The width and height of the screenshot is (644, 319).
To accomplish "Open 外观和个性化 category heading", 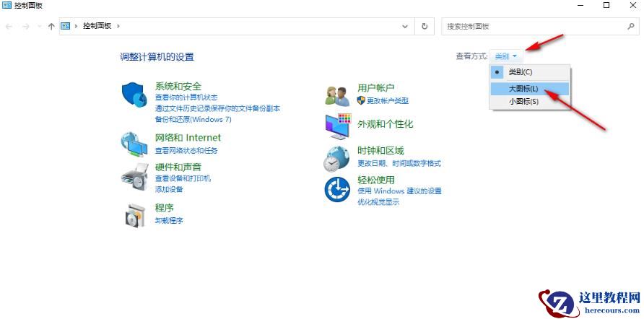I will [386, 124].
